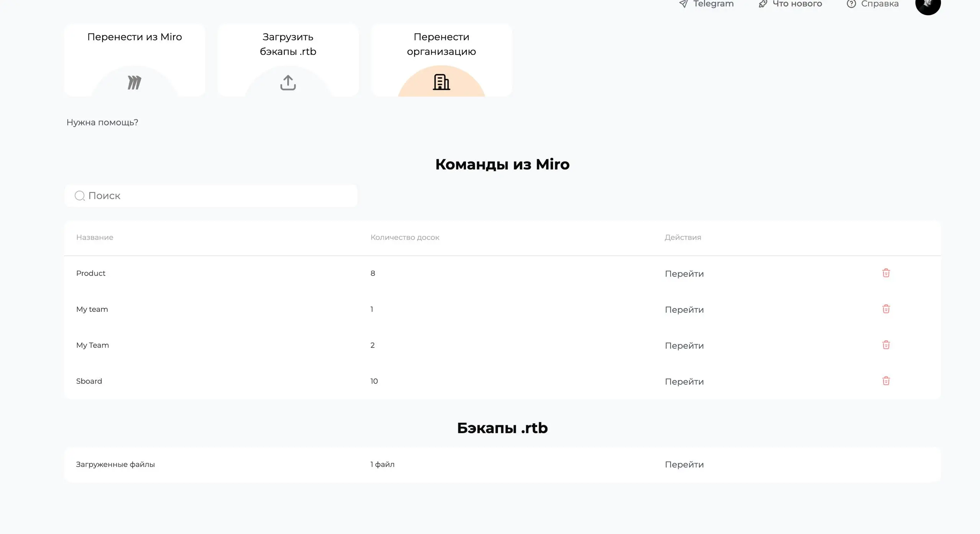Click the Telegram paper plane icon
Screen dimensions: 980x534
click(x=683, y=4)
